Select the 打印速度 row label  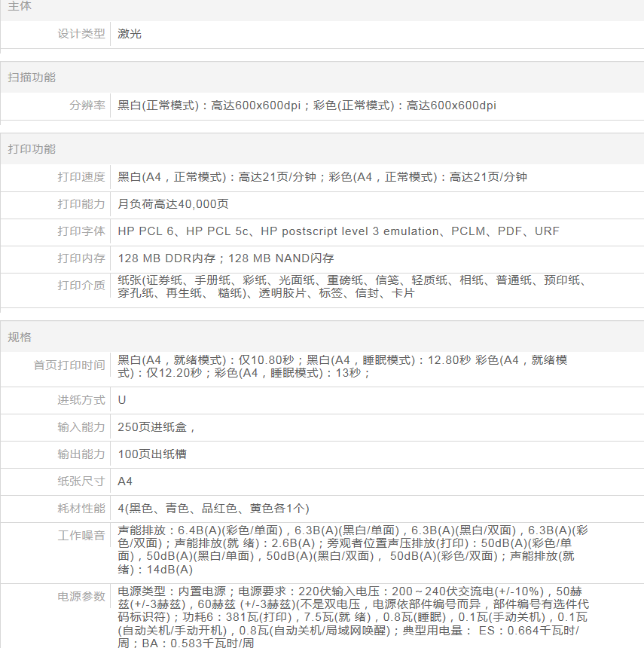pyautogui.click(x=81, y=177)
